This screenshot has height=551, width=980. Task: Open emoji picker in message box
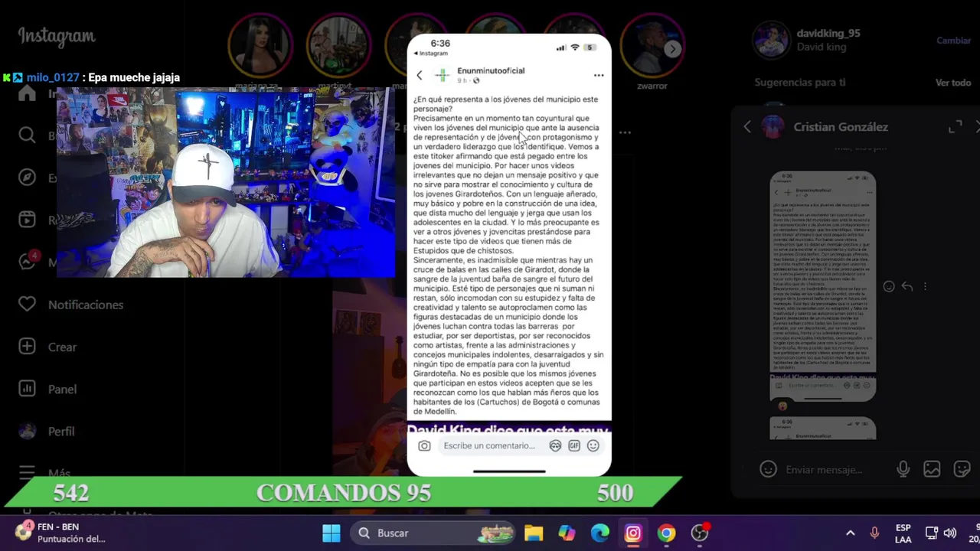769,469
